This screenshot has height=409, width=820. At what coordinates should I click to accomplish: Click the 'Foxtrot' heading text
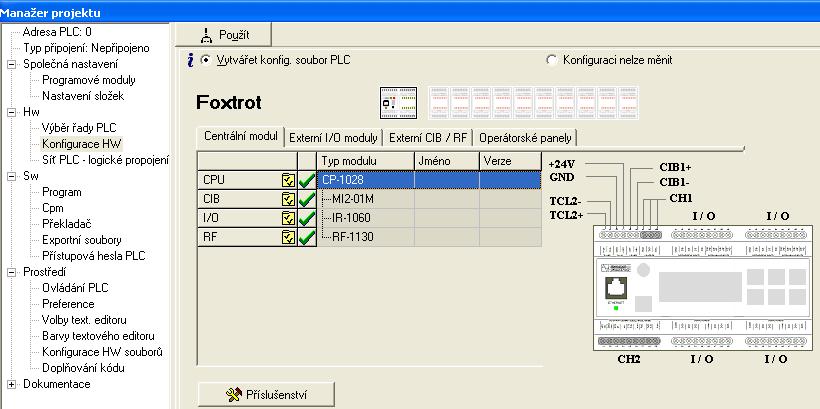229,103
